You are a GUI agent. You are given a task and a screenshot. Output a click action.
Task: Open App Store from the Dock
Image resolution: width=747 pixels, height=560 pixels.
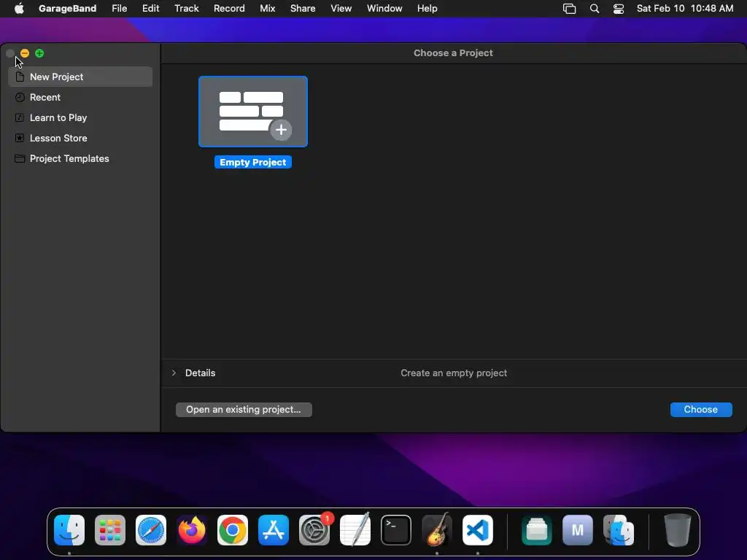tap(274, 530)
